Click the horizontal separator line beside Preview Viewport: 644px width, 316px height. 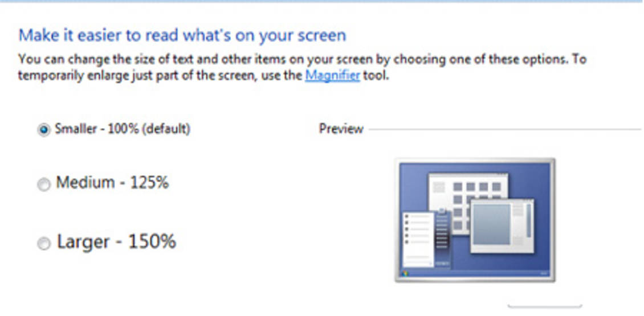coord(504,130)
